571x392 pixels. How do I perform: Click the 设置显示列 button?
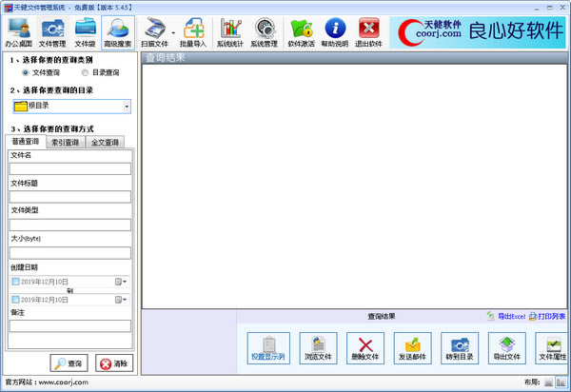(x=268, y=348)
